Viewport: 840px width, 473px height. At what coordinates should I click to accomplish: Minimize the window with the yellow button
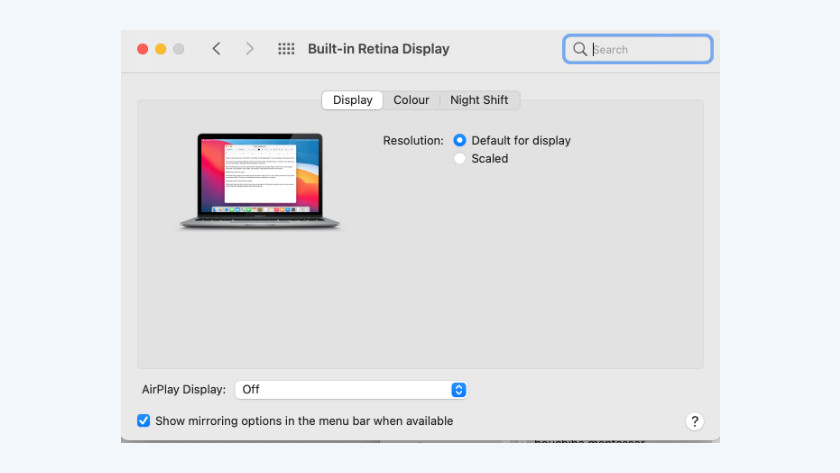pos(161,49)
